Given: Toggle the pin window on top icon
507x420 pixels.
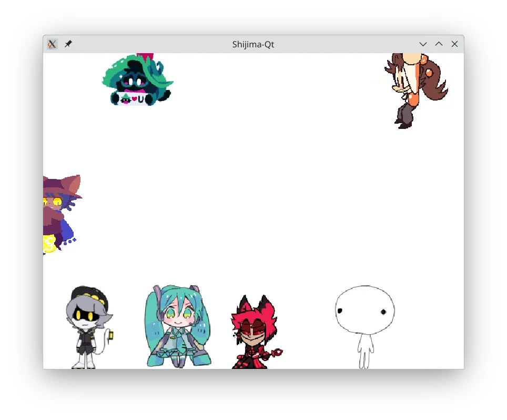Looking at the screenshot, I should [68, 44].
